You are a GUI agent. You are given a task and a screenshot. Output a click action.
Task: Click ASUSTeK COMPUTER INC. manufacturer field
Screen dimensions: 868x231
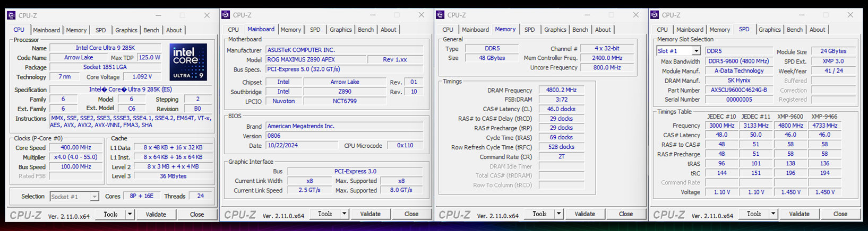[x=345, y=50]
